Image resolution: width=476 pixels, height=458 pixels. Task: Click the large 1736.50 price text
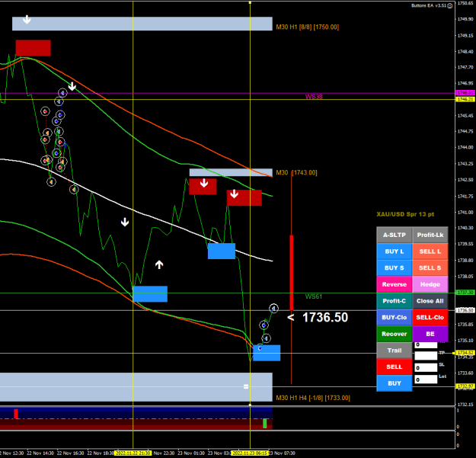pyautogui.click(x=325, y=317)
